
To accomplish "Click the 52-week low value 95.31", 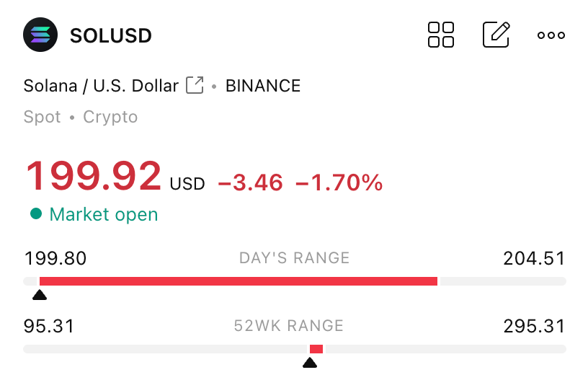I will [x=49, y=326].
